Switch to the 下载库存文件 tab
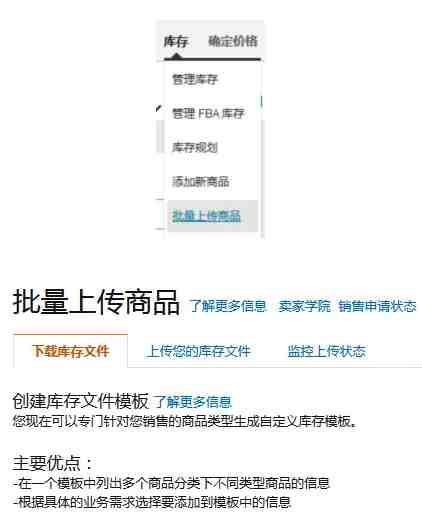422x516 pixels. coord(70,351)
